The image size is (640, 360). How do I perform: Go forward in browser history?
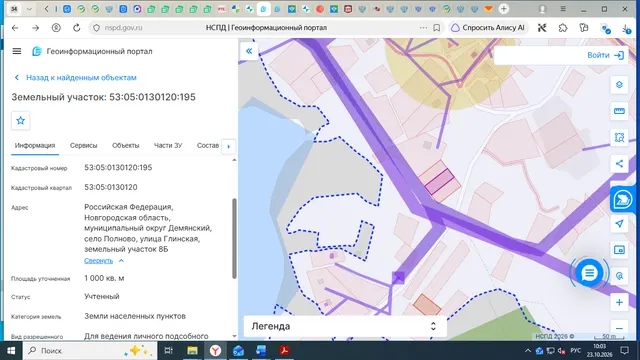(x=36, y=28)
